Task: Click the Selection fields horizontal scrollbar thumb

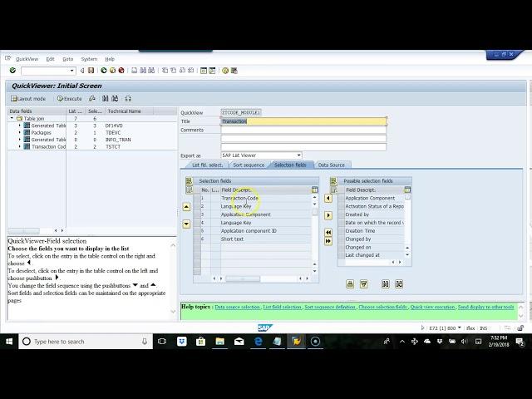Action: (243, 278)
